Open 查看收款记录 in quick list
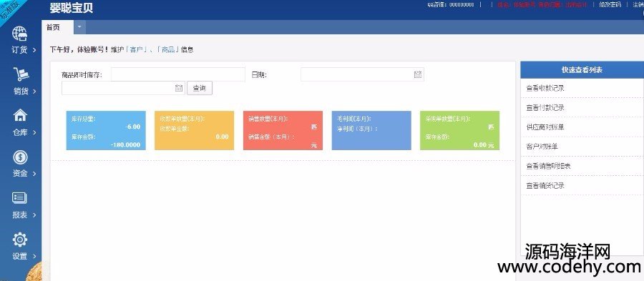The image size is (644, 281). pyautogui.click(x=545, y=88)
